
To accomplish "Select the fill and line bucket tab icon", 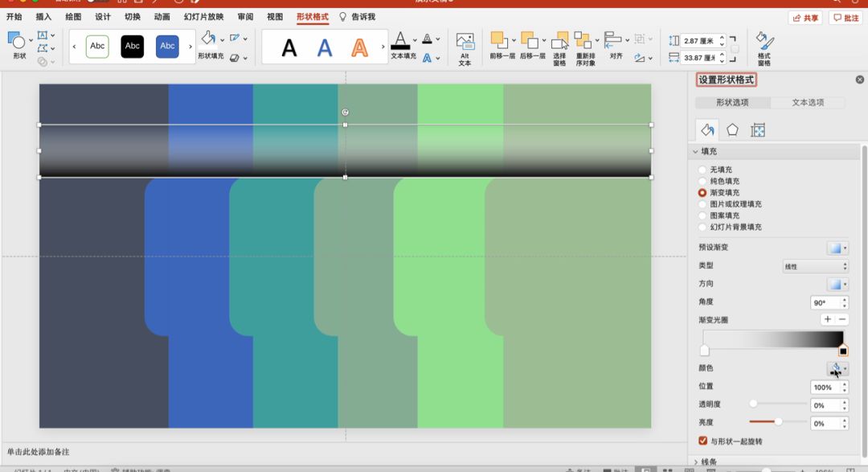I will [707, 129].
